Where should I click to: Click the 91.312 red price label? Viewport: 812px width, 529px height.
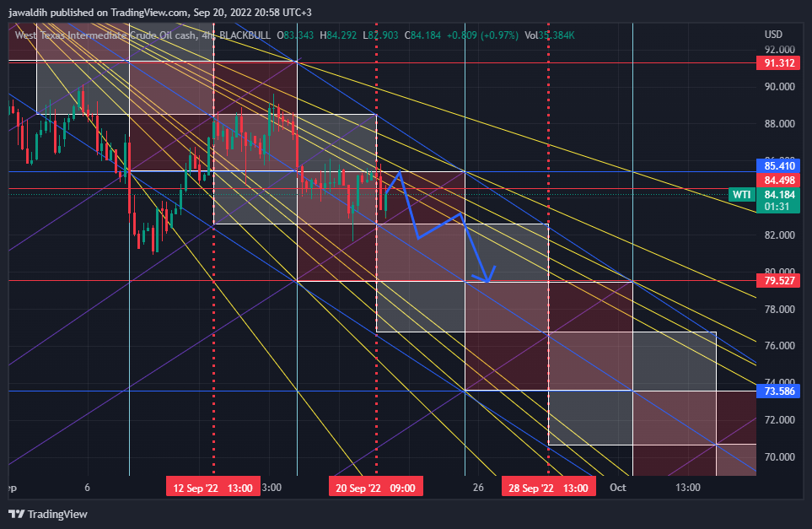(x=778, y=63)
